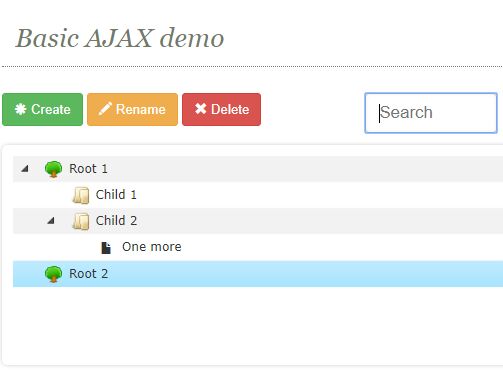Click the tree icon next to Root 2
Screen dimensions: 503x379
53,274
